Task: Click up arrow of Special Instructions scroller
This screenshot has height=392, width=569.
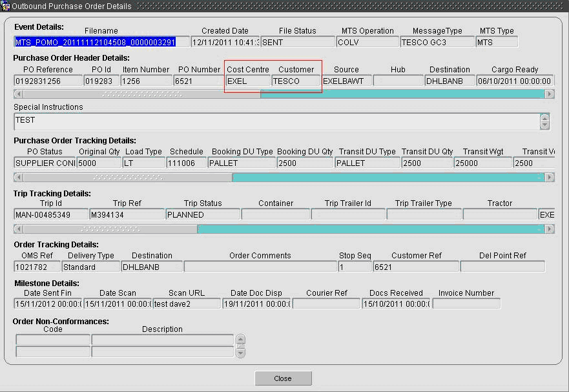Action: point(544,118)
